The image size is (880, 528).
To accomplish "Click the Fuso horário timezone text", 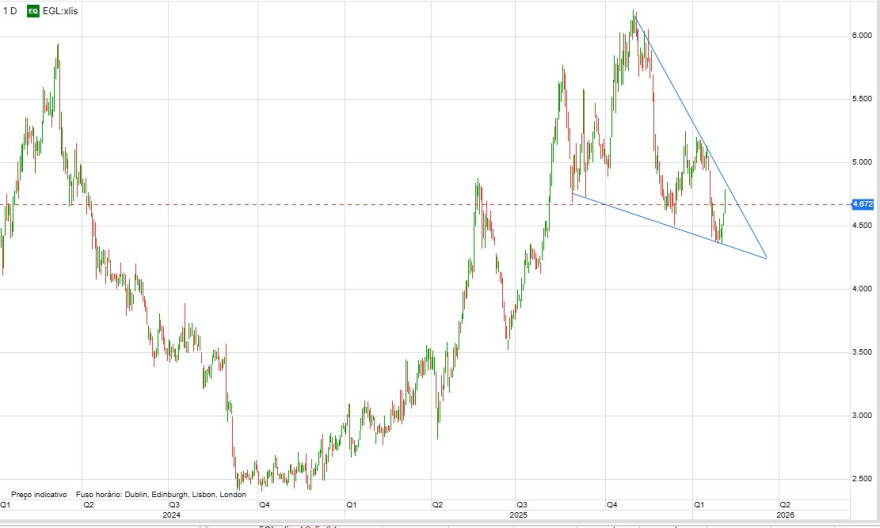I will [161, 494].
